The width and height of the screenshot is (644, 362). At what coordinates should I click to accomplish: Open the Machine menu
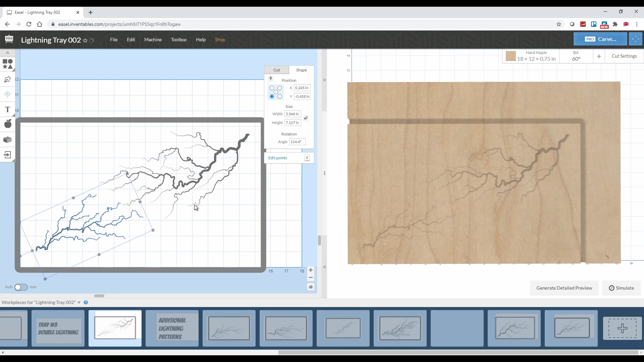pos(153,39)
